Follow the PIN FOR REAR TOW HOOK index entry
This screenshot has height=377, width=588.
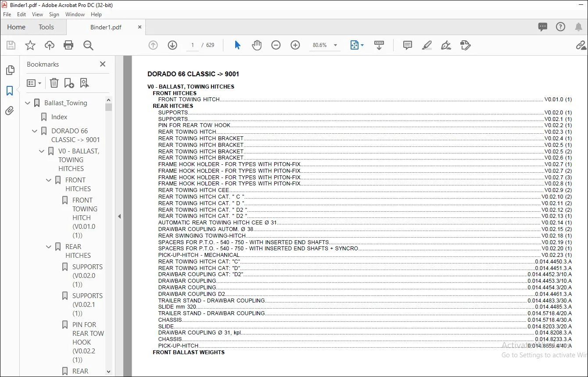(365, 125)
